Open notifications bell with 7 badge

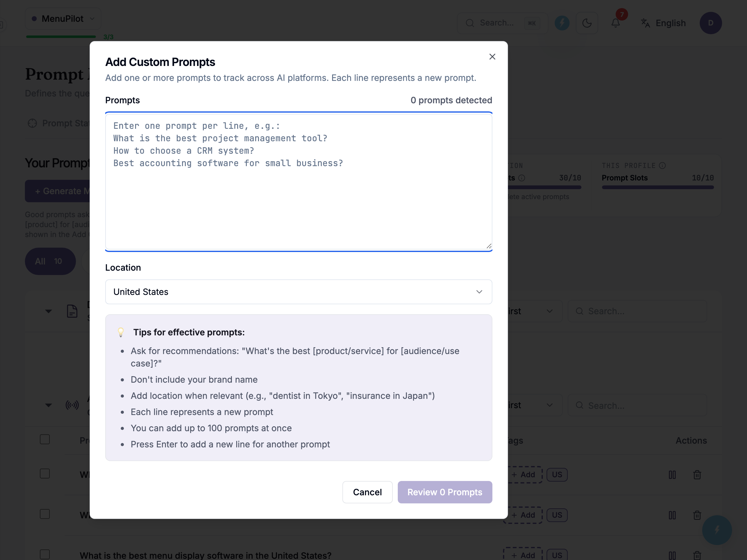615,23
